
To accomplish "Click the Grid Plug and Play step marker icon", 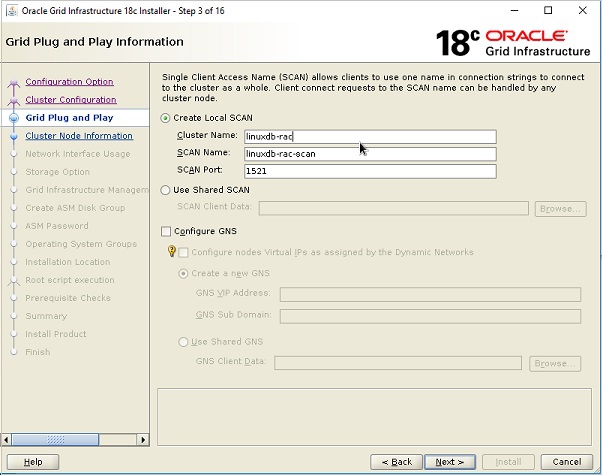I will tap(14, 118).
